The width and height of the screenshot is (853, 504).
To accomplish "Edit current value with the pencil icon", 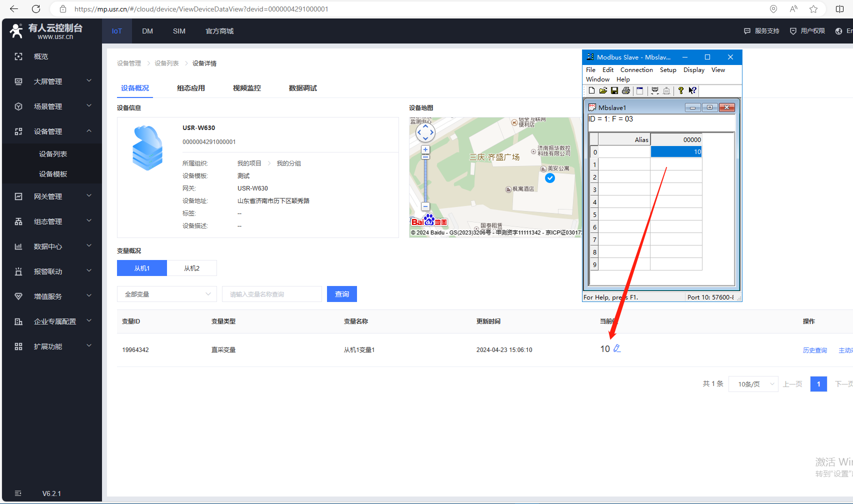I will [x=617, y=348].
